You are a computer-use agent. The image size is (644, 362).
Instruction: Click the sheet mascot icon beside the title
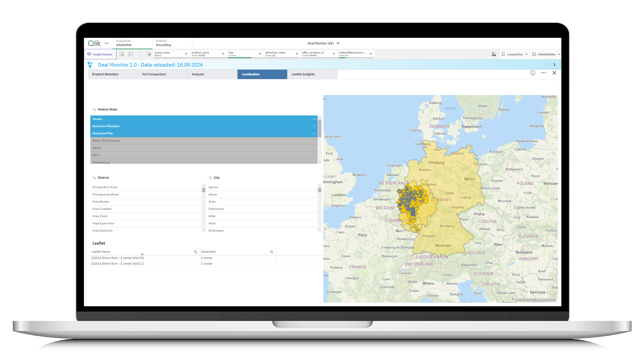click(x=90, y=64)
